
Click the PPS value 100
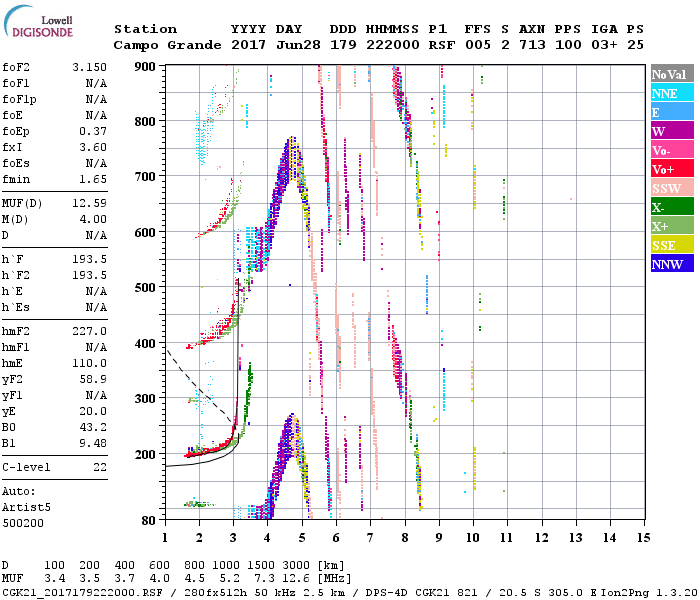[x=568, y=45]
